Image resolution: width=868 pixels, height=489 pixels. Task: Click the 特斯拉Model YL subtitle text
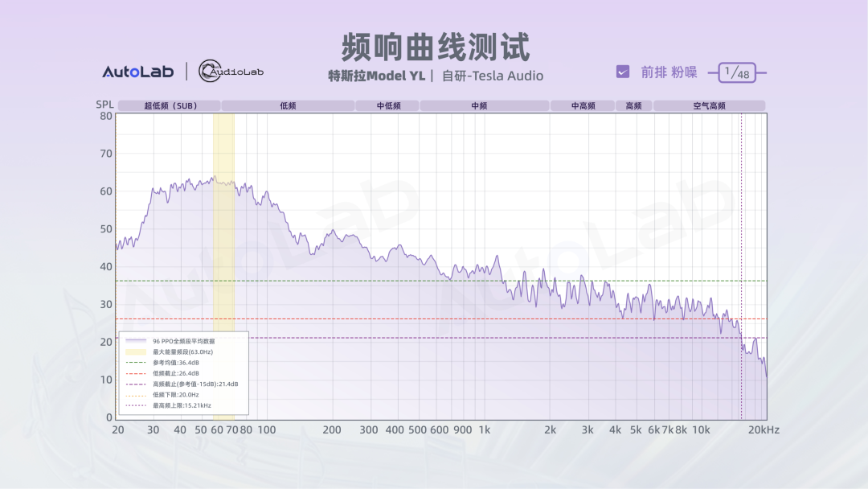click(376, 76)
